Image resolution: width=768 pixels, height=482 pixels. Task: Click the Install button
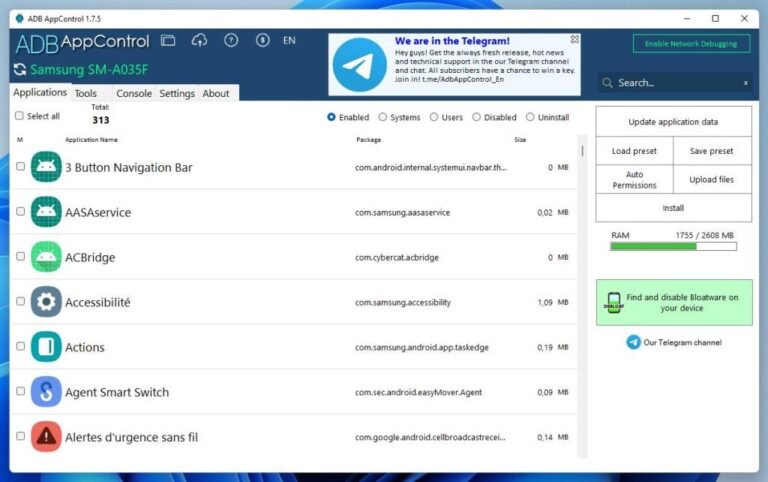pyautogui.click(x=673, y=208)
